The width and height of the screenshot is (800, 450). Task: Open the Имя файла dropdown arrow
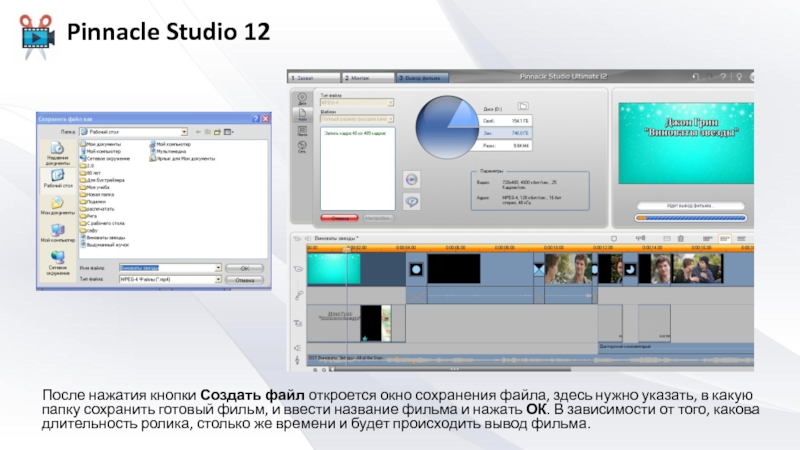(x=218, y=268)
